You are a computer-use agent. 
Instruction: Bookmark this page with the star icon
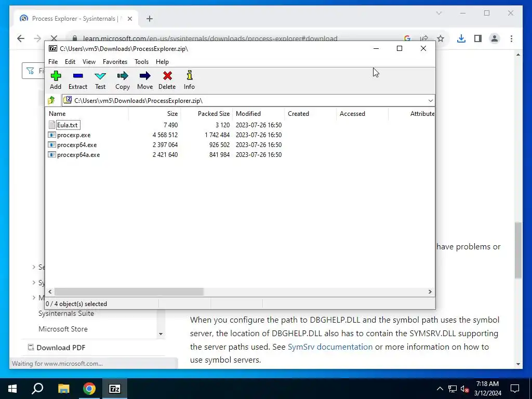pos(441,38)
